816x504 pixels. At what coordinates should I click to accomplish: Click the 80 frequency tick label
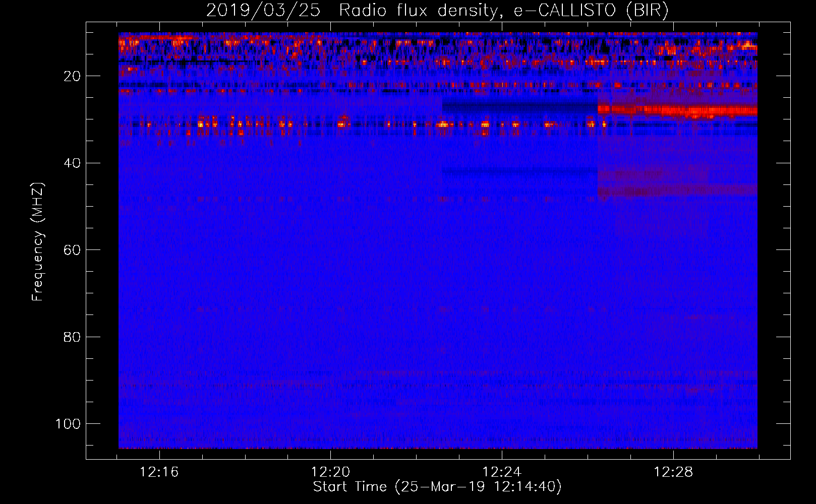(x=72, y=337)
